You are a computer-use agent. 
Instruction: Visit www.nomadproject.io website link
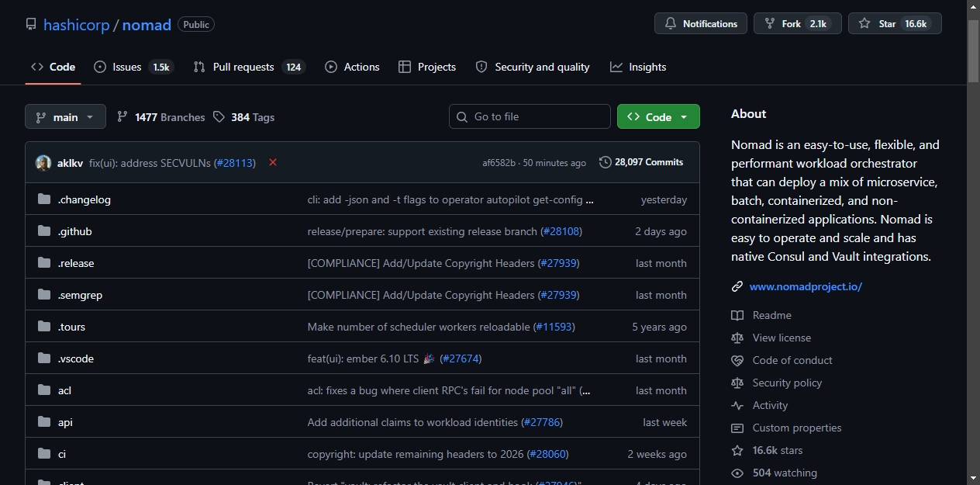coord(806,286)
